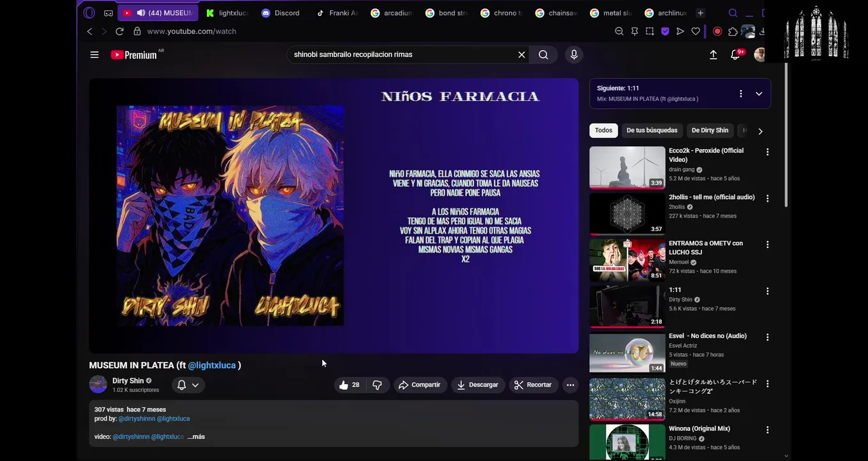Click the zoom out magnifier in address bar

pos(619,31)
